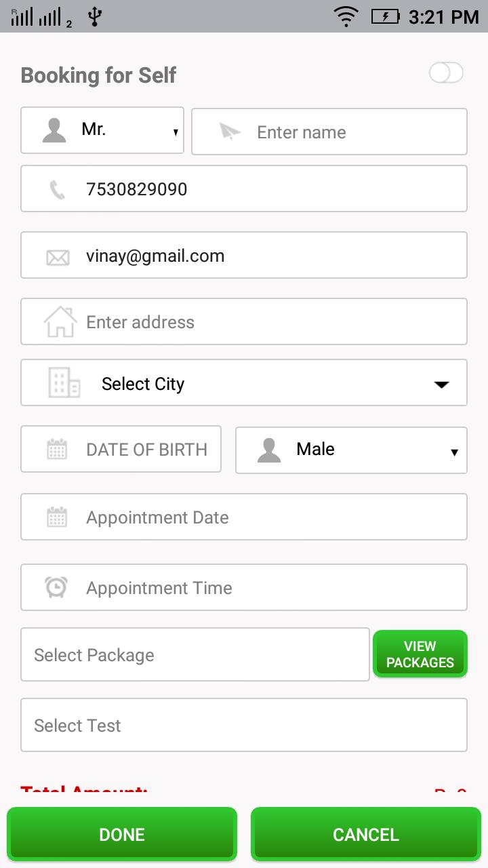Tap the phone handset icon
488x868 pixels.
[58, 189]
